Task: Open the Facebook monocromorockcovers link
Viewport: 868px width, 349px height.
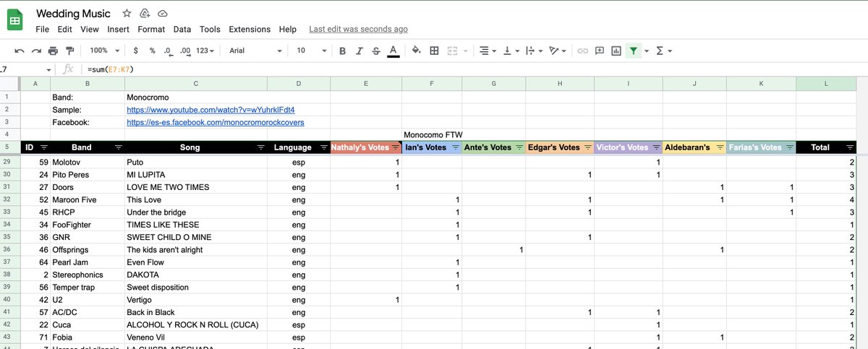Action: coord(216,122)
